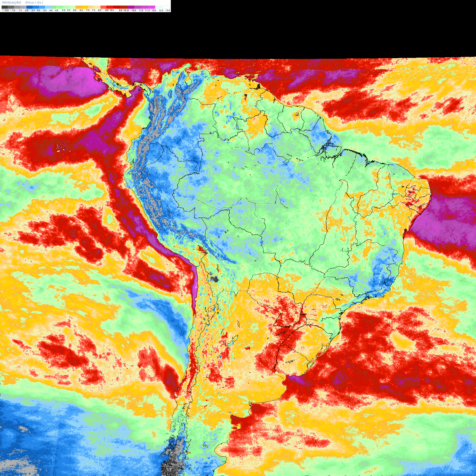476x476 pixels.
Task: Select the 5.0 legend value
Action: click(x=63, y=10)
